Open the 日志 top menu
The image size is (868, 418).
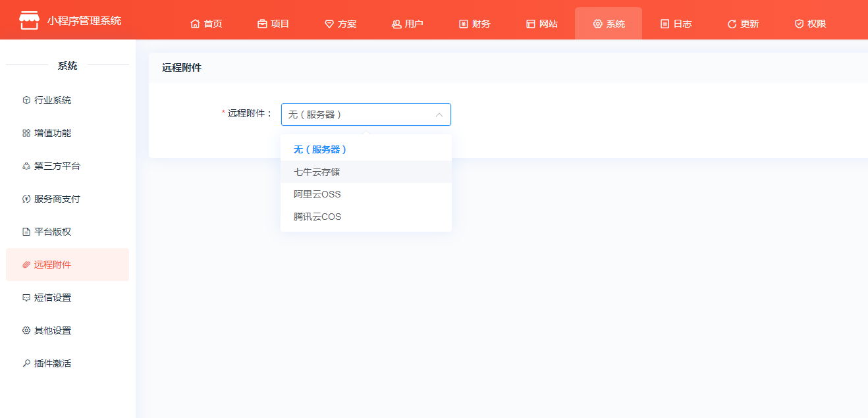point(676,24)
